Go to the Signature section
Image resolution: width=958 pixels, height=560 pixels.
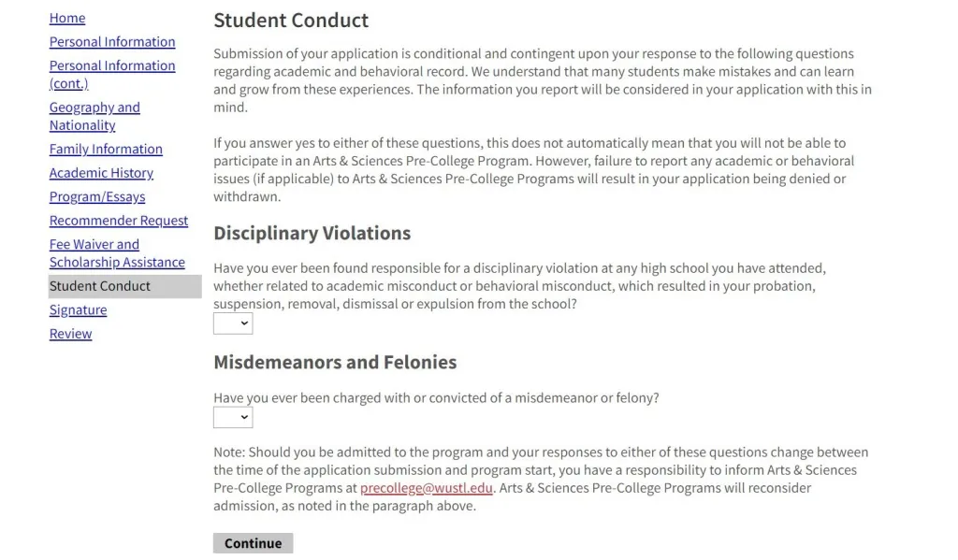[x=78, y=310]
